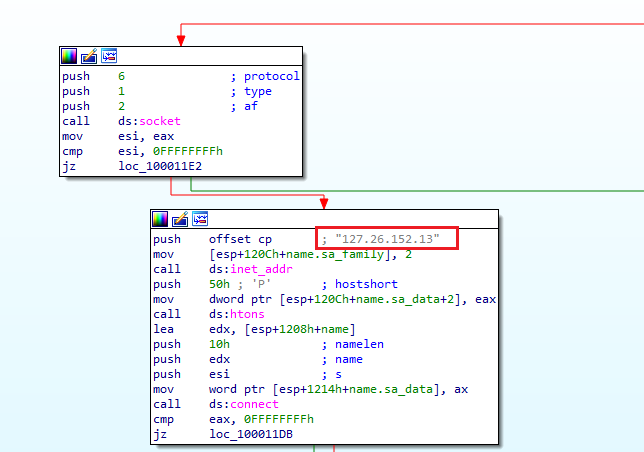
Task: Click 'eax, 0FFFFFFFFh' cmp operand
Action: coord(261,419)
